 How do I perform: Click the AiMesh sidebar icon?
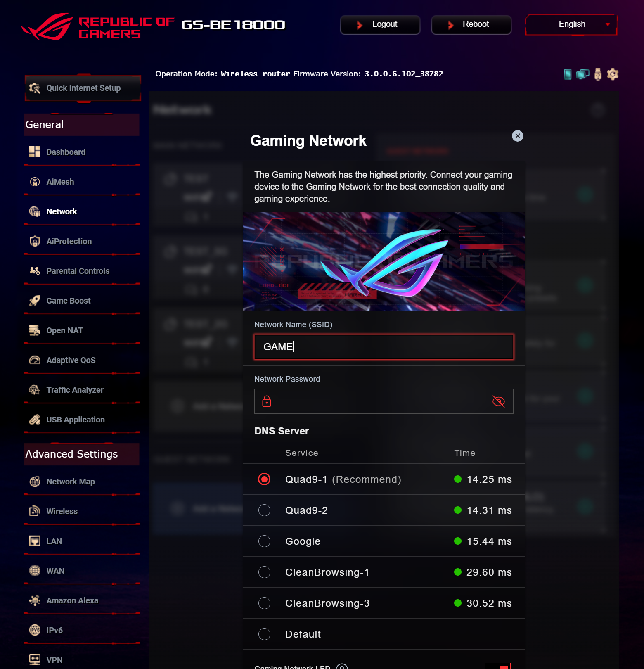(x=35, y=182)
